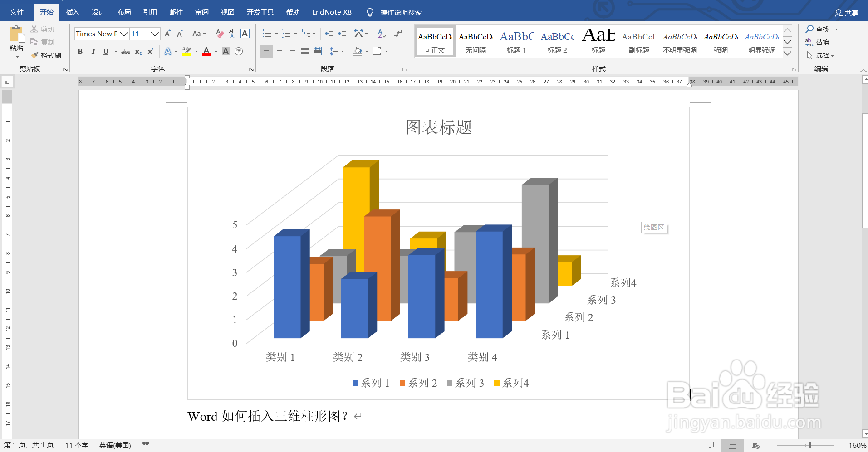Apply character border icon
The image size is (868, 452).
[245, 34]
